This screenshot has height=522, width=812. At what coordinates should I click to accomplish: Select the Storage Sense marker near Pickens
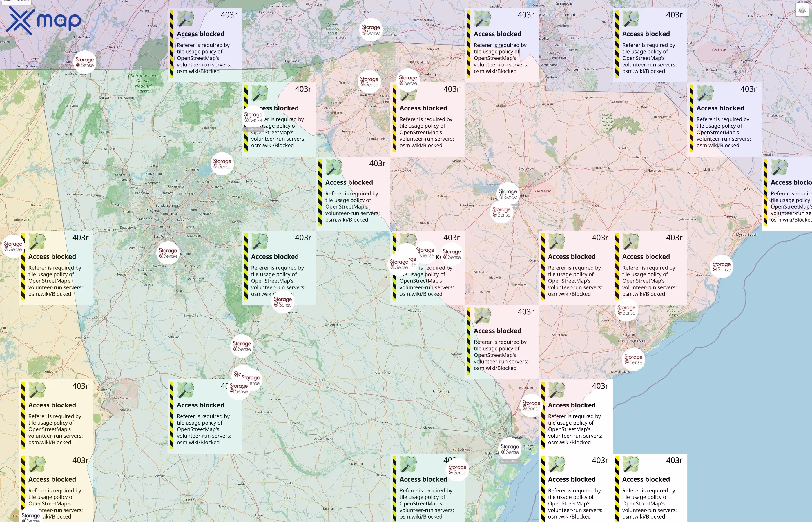[x=369, y=82]
